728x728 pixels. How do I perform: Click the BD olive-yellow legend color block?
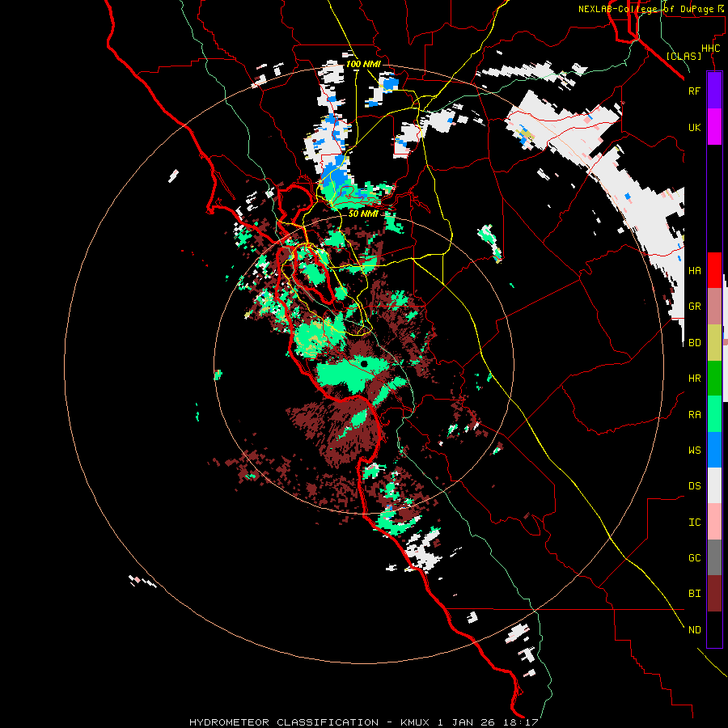tap(714, 342)
